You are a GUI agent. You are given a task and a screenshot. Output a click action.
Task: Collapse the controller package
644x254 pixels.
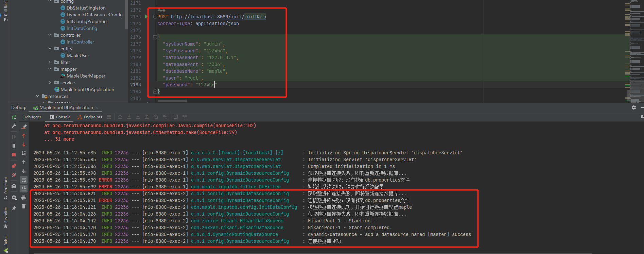click(50, 35)
